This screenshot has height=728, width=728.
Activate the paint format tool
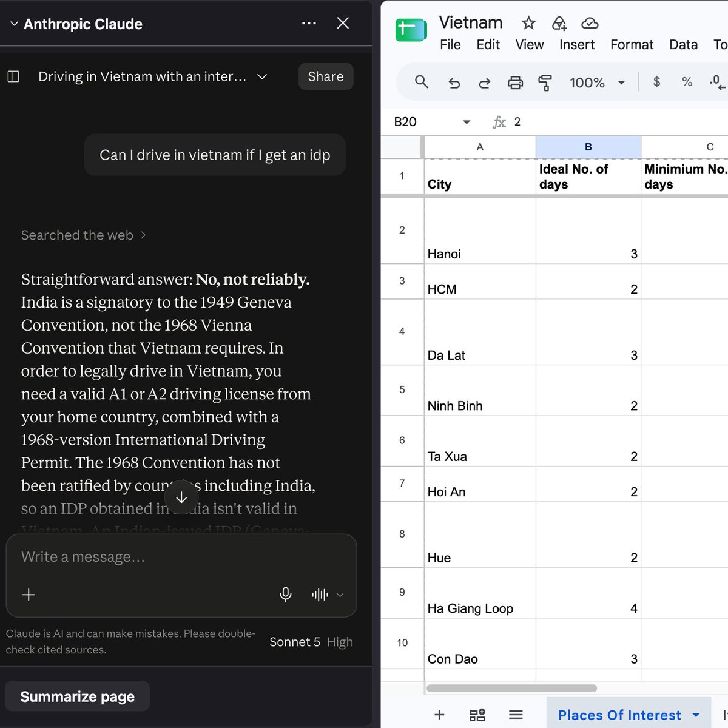pos(545,83)
